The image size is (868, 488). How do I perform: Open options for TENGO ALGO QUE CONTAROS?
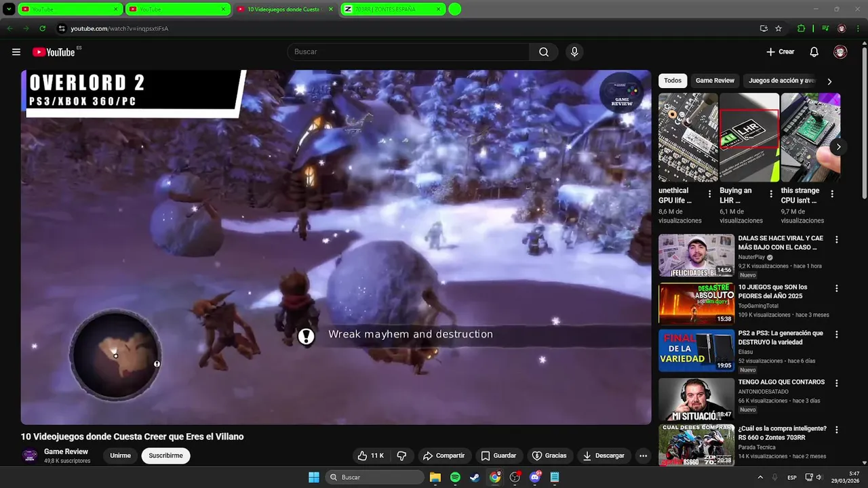[836, 383]
